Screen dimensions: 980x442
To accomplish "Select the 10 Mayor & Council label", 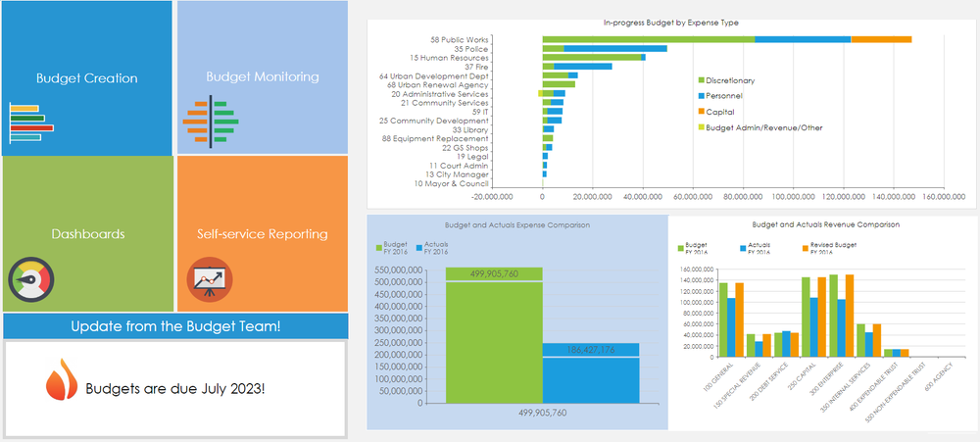I will (x=452, y=184).
